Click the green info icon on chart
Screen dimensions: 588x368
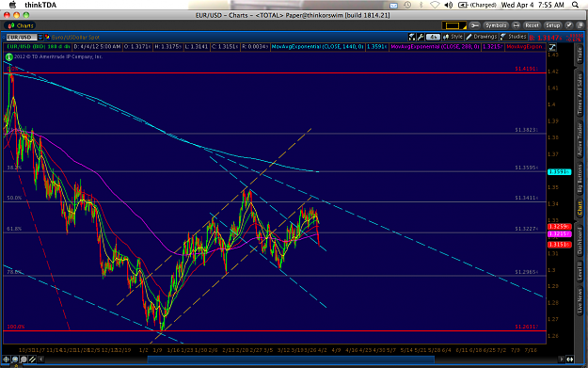tap(9, 57)
